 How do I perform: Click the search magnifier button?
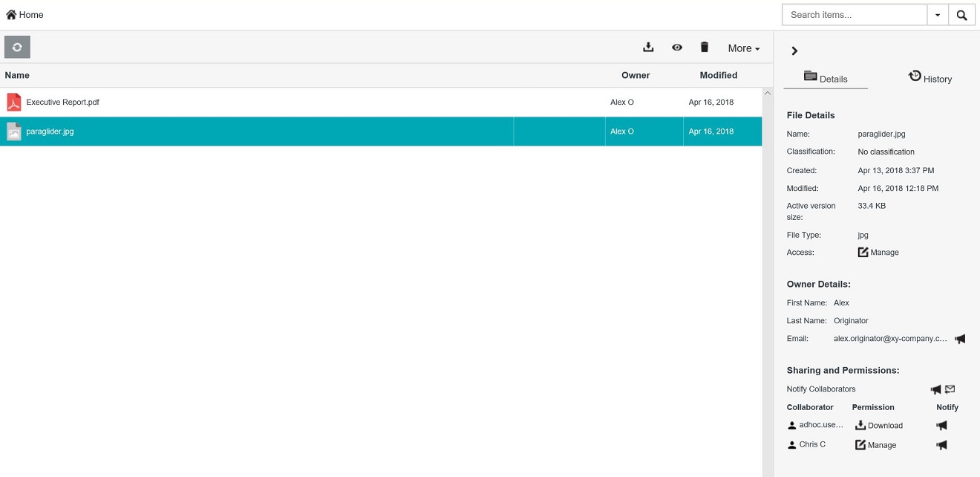[x=961, y=15]
